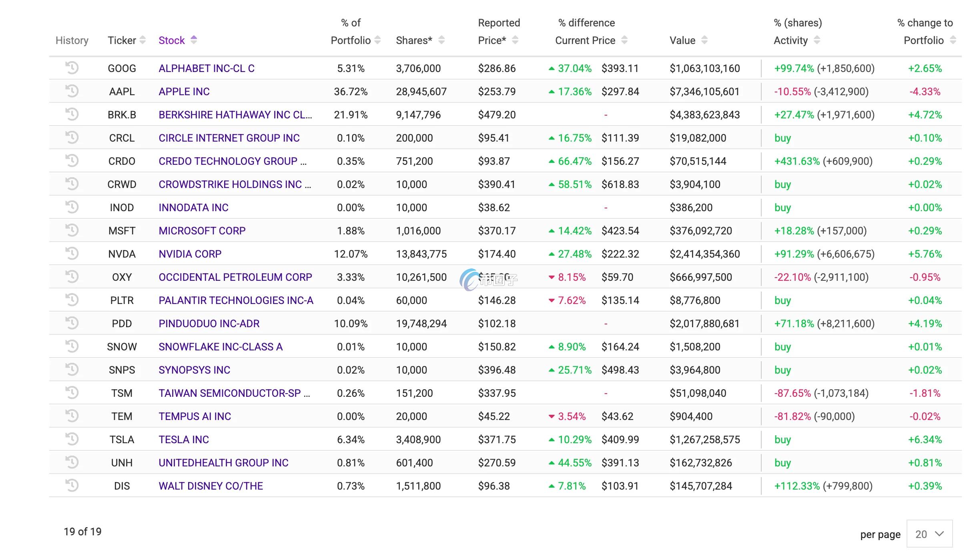This screenshot has width=979, height=560.
Task: Open PINDUODUO INC-ADR stock link
Action: 209,324
